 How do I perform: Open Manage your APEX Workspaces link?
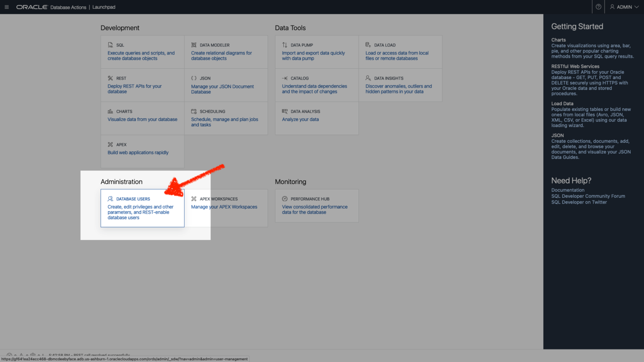pos(224,207)
